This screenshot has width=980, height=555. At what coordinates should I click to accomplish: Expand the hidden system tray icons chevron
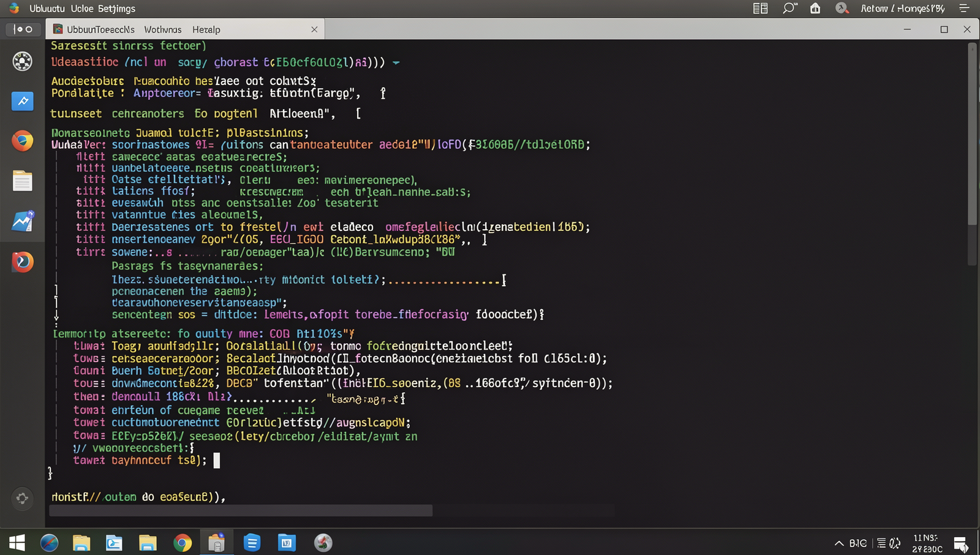pyautogui.click(x=839, y=543)
